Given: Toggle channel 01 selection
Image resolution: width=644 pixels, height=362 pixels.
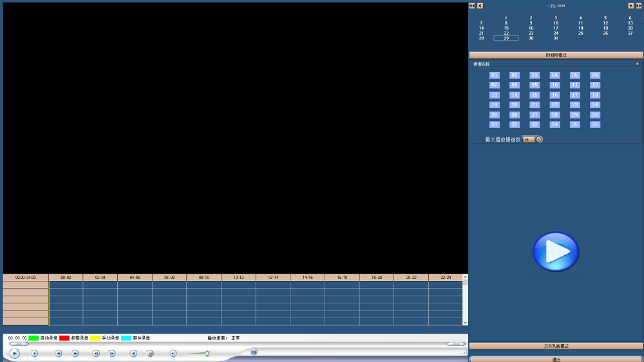Looking at the screenshot, I should pos(494,75).
